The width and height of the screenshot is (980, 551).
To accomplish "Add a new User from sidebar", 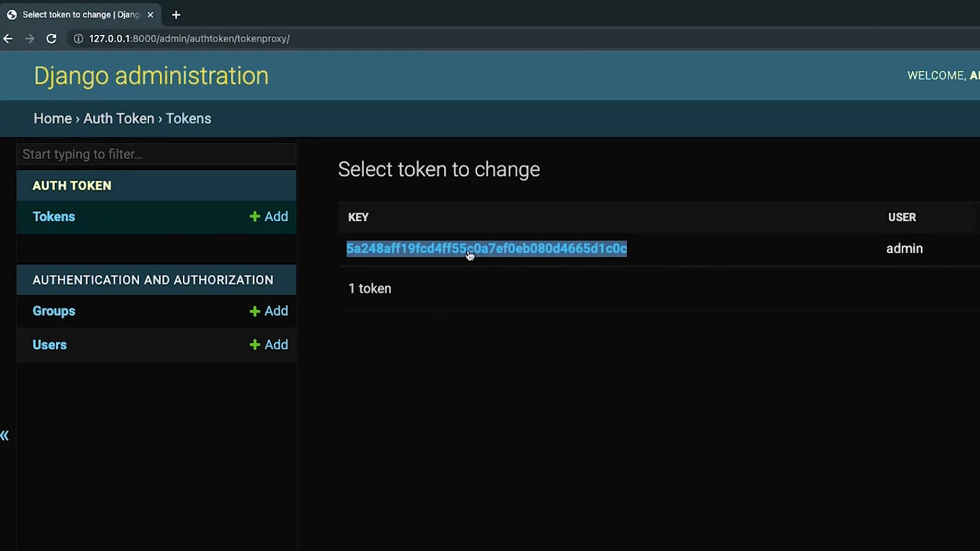I will click(x=268, y=344).
